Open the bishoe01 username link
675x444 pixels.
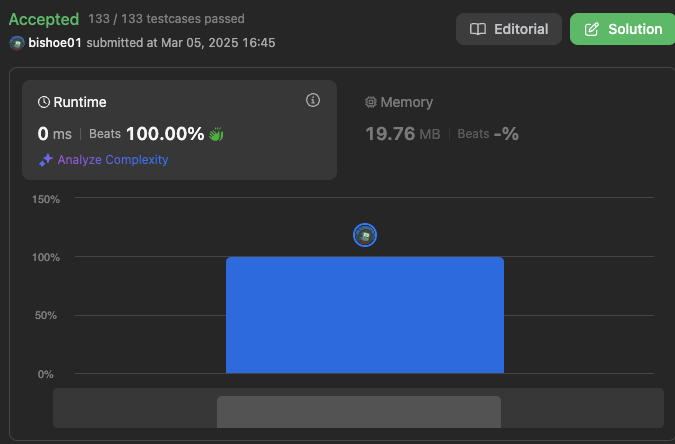[55, 43]
